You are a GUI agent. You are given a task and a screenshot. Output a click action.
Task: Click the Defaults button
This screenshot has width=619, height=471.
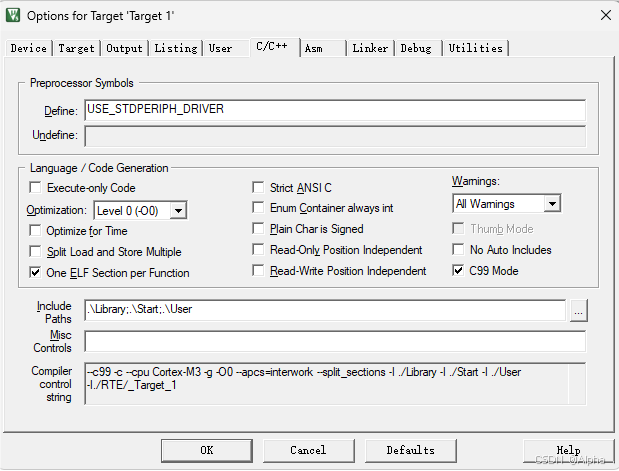(x=411, y=450)
